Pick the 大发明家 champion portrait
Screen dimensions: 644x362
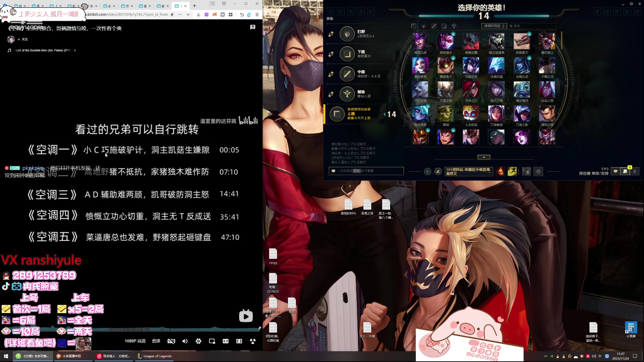click(x=471, y=114)
